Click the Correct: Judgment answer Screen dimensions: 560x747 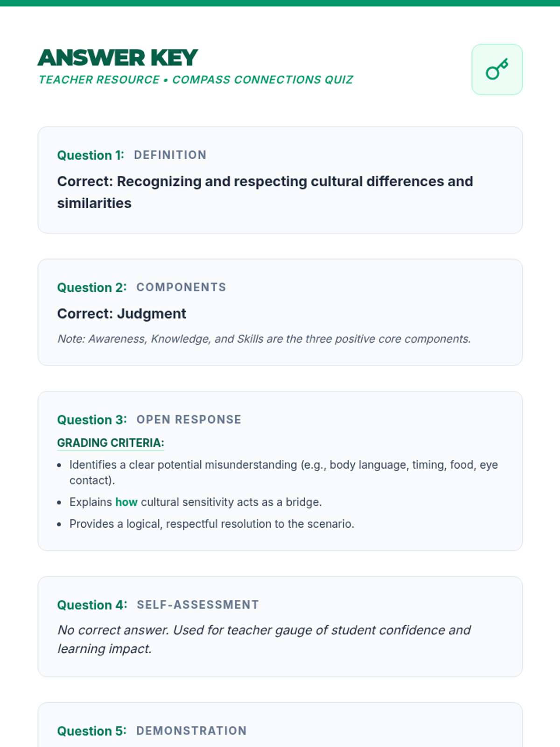tap(122, 313)
